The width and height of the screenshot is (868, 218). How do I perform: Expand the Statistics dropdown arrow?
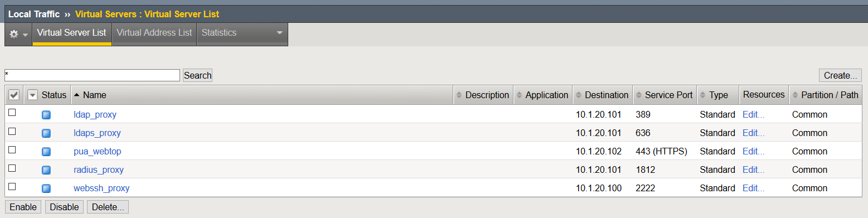pos(280,33)
